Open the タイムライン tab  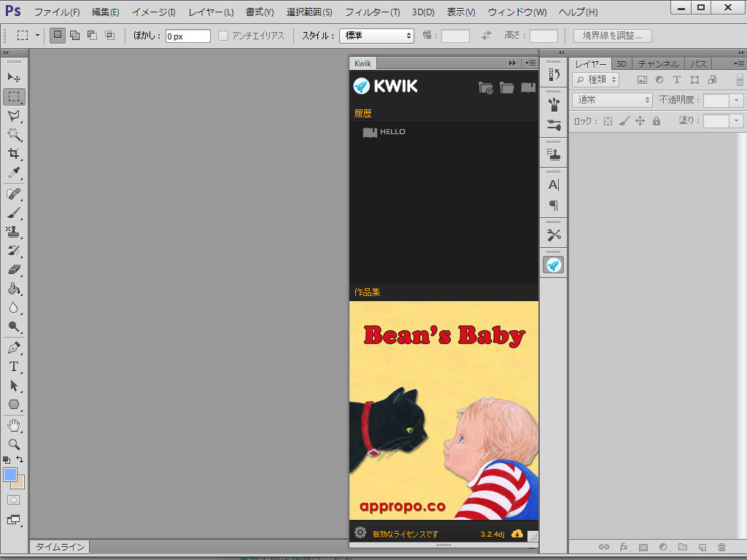60,547
